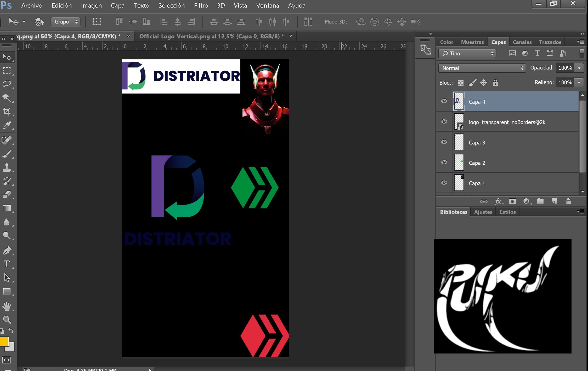Open the Tipo layer filter dropdown
The image size is (588, 371).
click(467, 54)
